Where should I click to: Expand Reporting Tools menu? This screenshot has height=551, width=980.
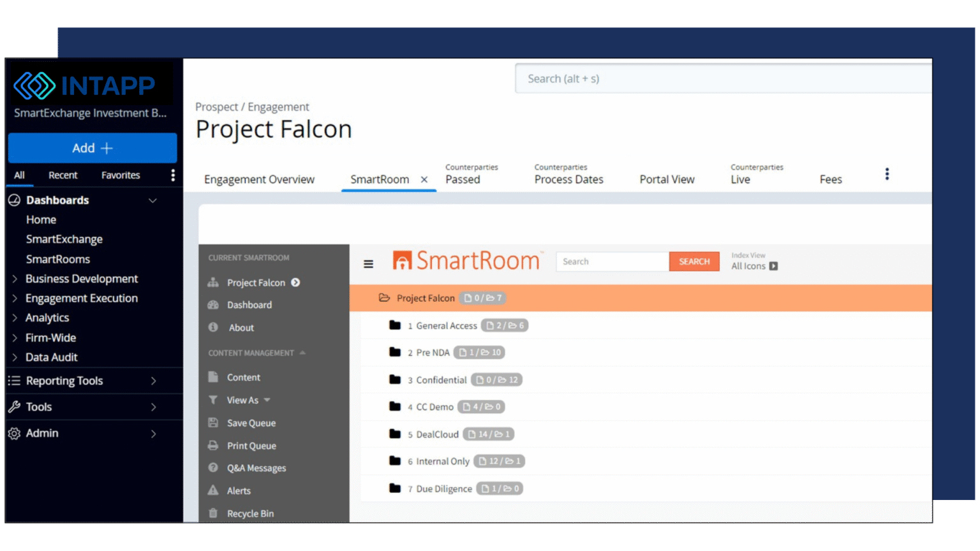point(153,381)
